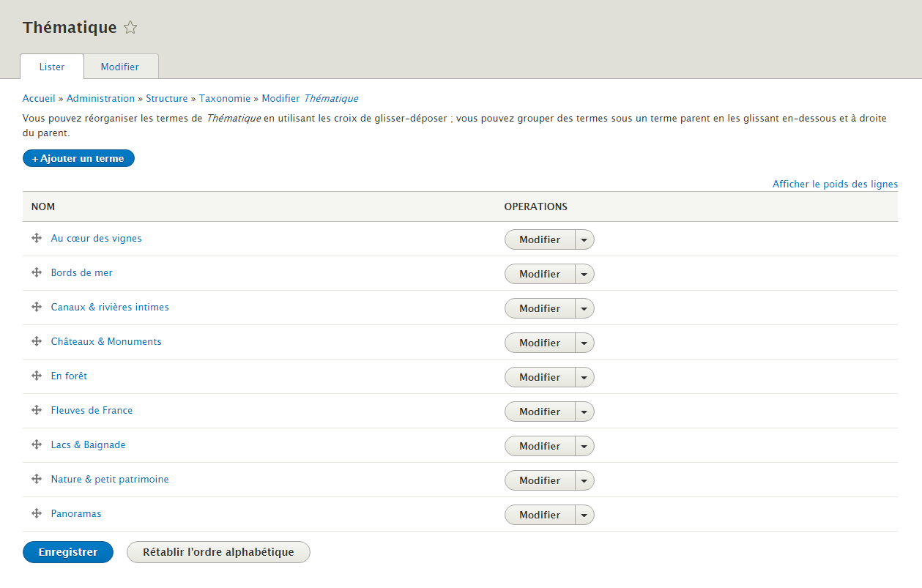Click drag handle beside Bords de mer
Viewport: 922px width, 588px height.
click(x=36, y=272)
